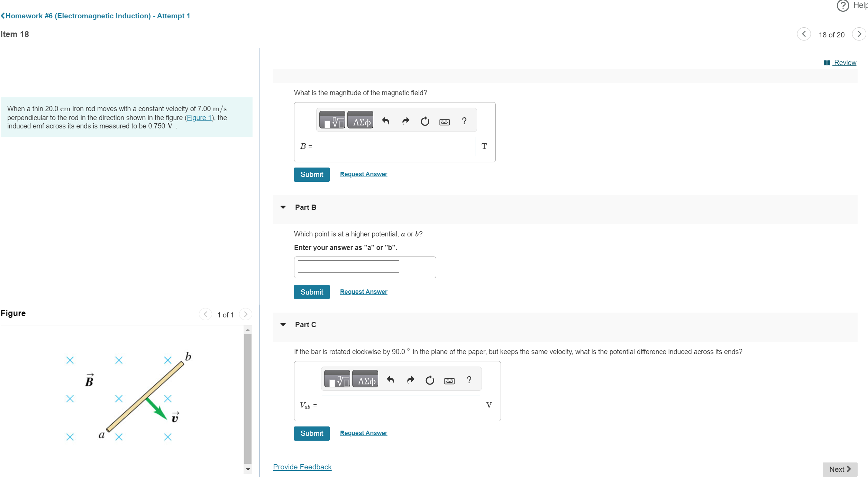
Task: Go to previous item with left chevron
Action: pyautogui.click(x=804, y=34)
